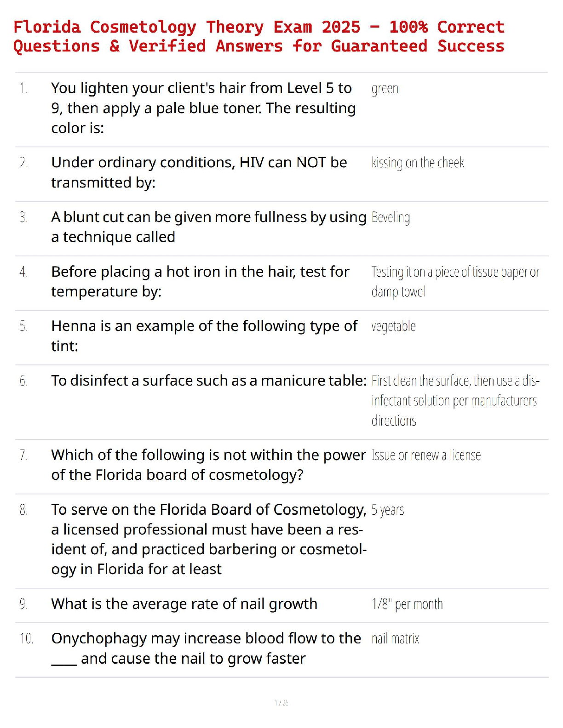This screenshot has height=728, width=563.
Task: Click the blunt cut fullness question
Action: pos(208,227)
